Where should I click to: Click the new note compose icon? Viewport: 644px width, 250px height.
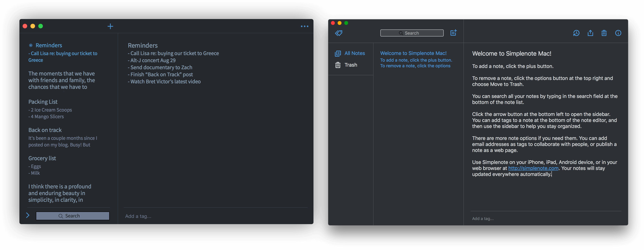point(453,33)
